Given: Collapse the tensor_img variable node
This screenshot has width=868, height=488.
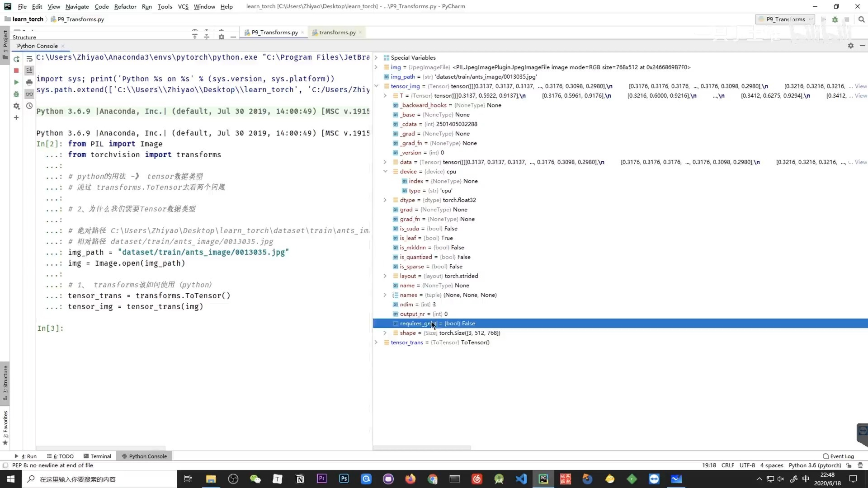Looking at the screenshot, I should 376,86.
